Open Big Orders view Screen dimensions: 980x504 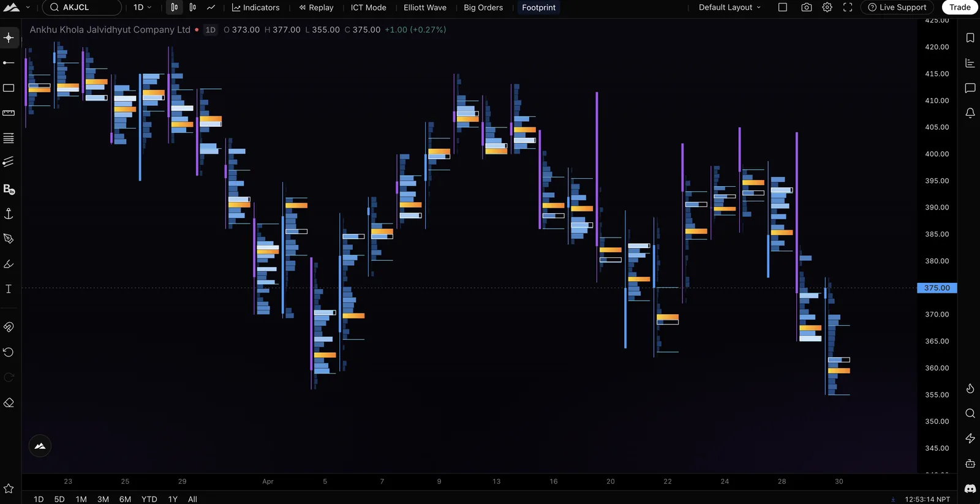(483, 7)
